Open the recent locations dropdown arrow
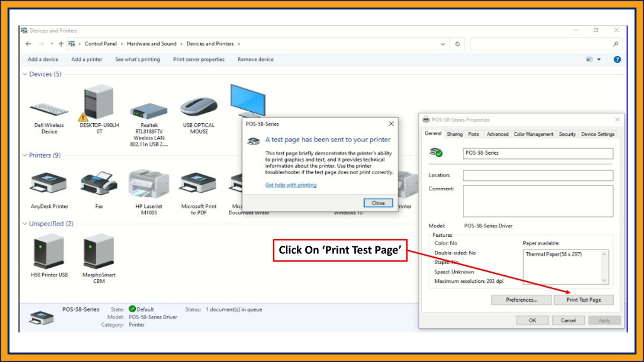Image resolution: width=644 pixels, height=362 pixels. coord(52,44)
